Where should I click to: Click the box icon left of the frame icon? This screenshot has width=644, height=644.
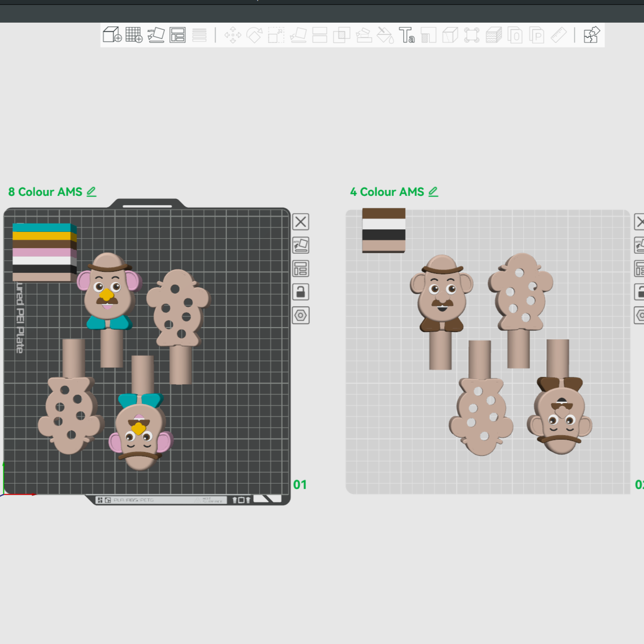pyautogui.click(x=450, y=35)
